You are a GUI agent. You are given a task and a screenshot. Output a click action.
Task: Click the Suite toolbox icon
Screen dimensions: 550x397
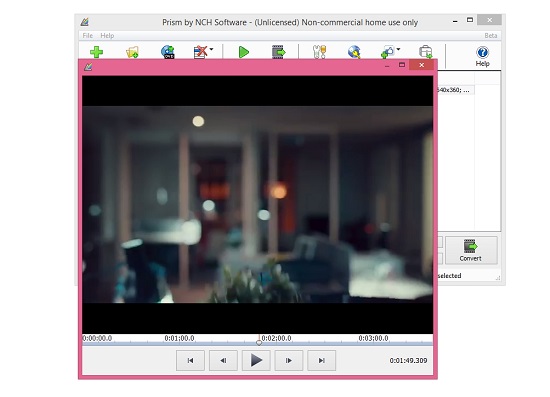[x=425, y=52]
